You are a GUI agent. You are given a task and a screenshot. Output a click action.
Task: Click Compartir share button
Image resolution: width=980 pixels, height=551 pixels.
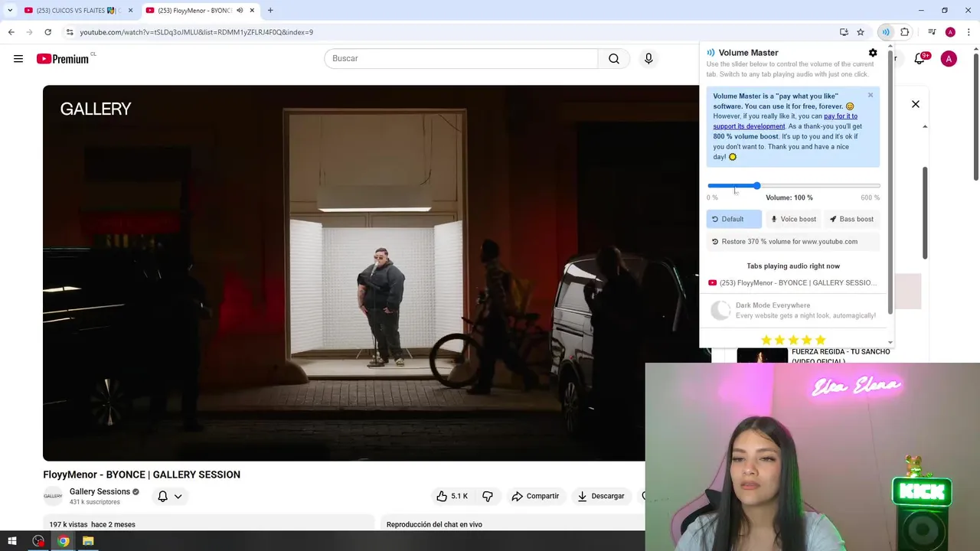[535, 496]
